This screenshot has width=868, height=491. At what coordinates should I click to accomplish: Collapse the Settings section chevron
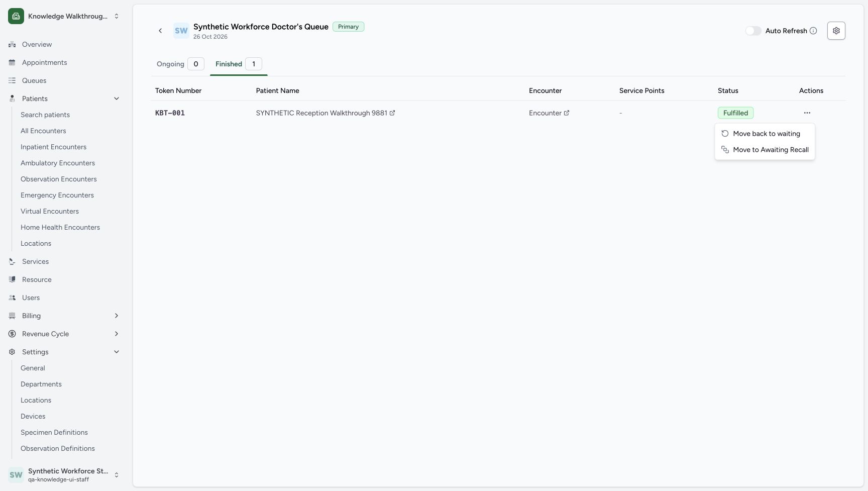117,352
